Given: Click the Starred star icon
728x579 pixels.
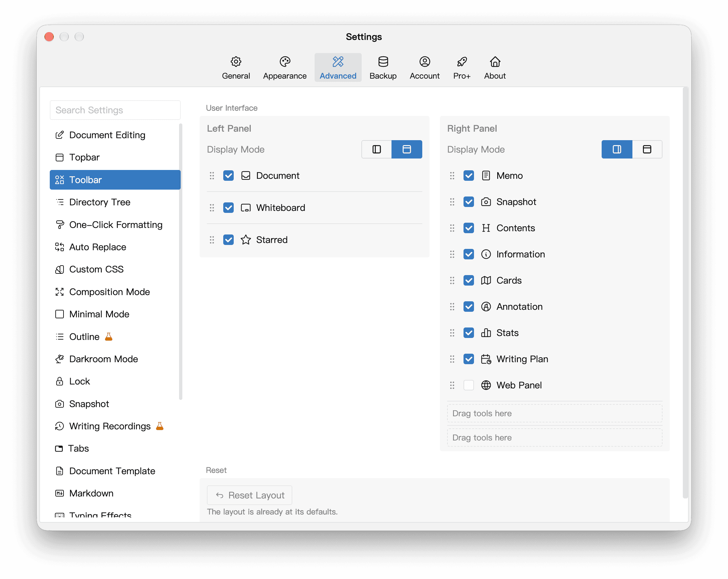Looking at the screenshot, I should click(246, 240).
